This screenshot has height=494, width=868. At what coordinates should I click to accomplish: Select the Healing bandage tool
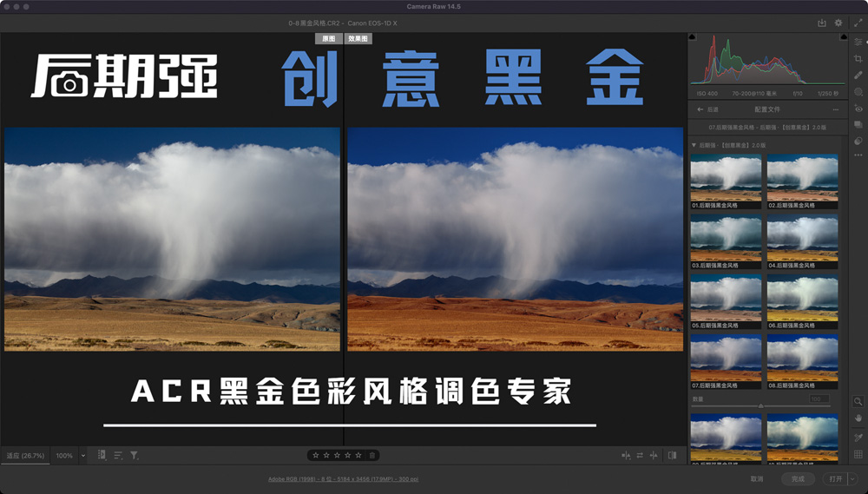pos(858,76)
